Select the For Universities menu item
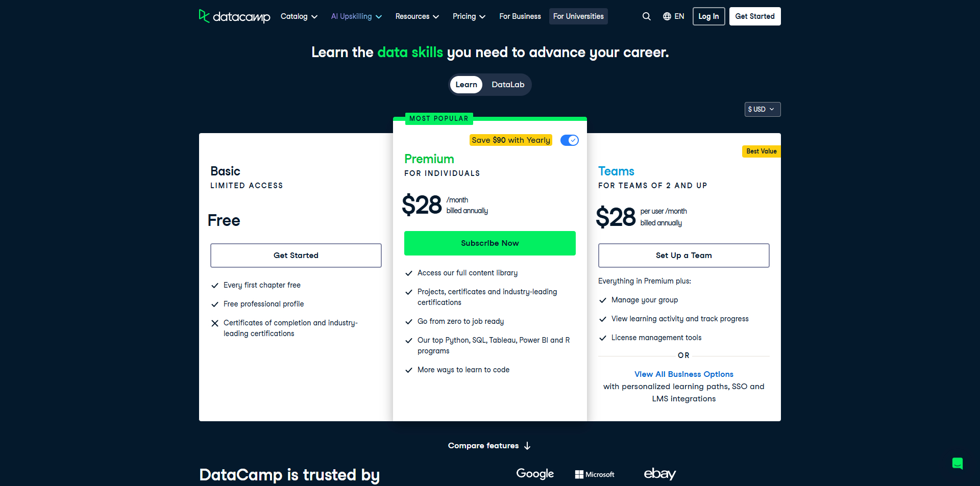Image resolution: width=980 pixels, height=486 pixels. (578, 16)
